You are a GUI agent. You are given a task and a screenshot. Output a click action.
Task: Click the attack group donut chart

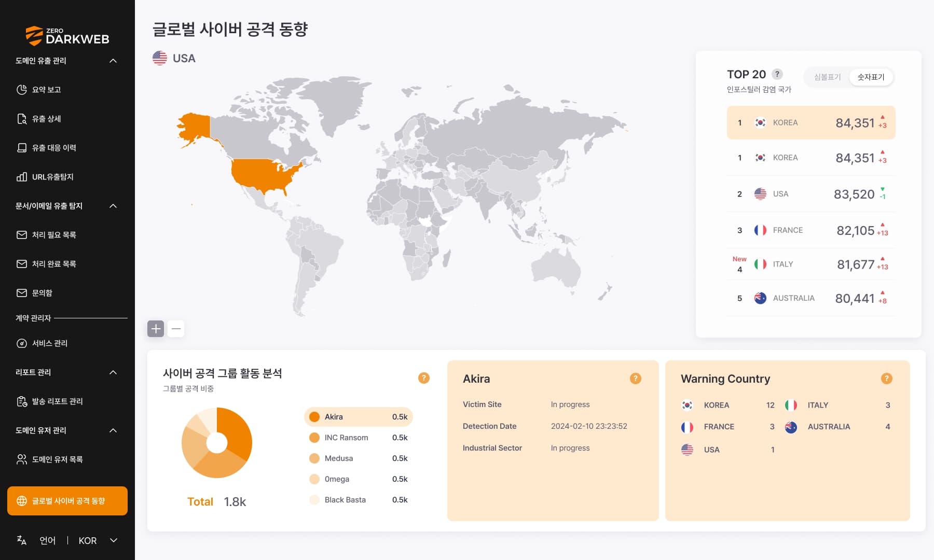(x=217, y=443)
